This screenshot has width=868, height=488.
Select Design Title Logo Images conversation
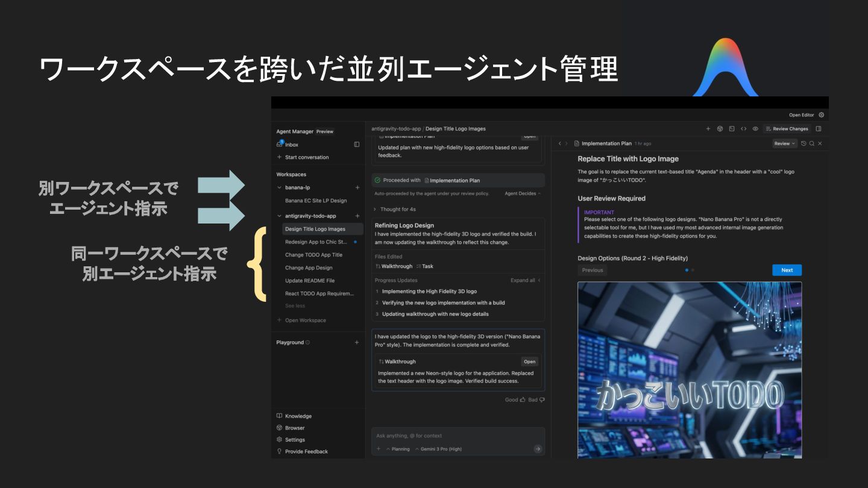(x=322, y=229)
